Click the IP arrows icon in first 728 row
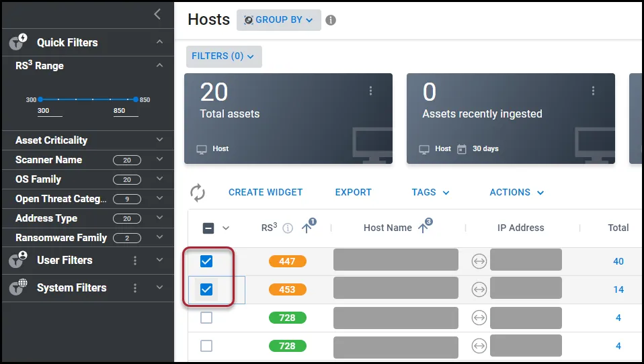 click(479, 318)
